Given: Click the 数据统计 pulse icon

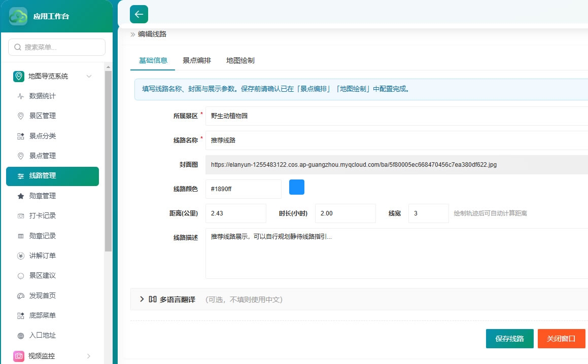Looking at the screenshot, I should (x=21, y=96).
